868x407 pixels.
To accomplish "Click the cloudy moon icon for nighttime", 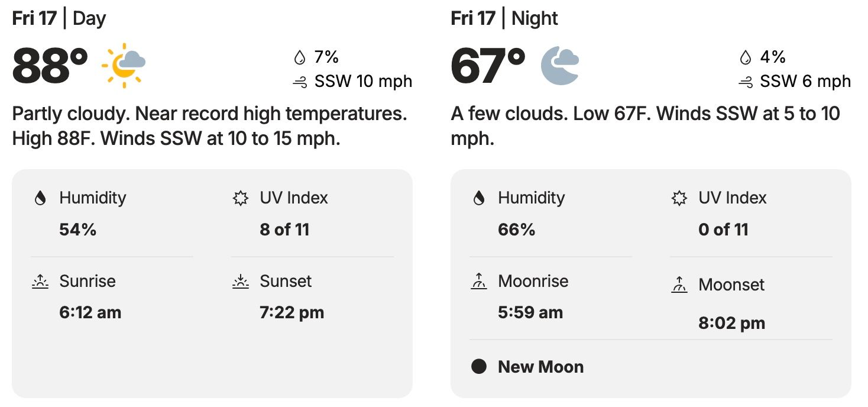I will point(560,66).
